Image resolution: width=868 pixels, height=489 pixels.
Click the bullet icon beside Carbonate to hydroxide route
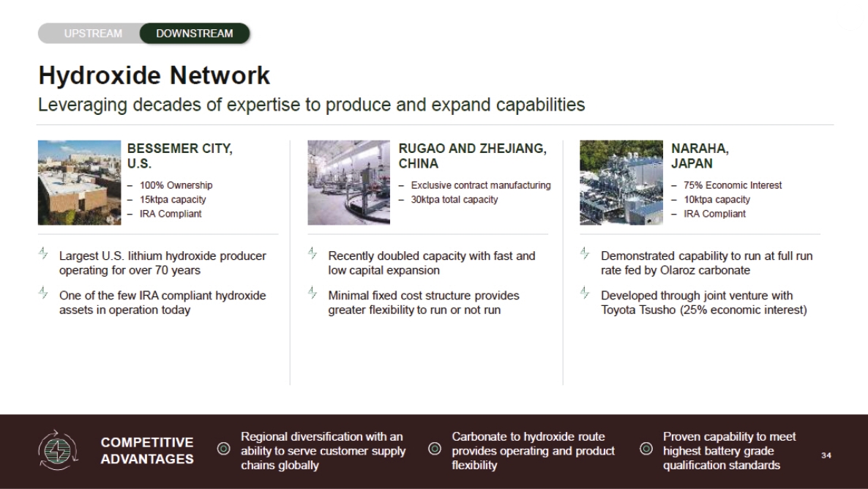point(435,449)
